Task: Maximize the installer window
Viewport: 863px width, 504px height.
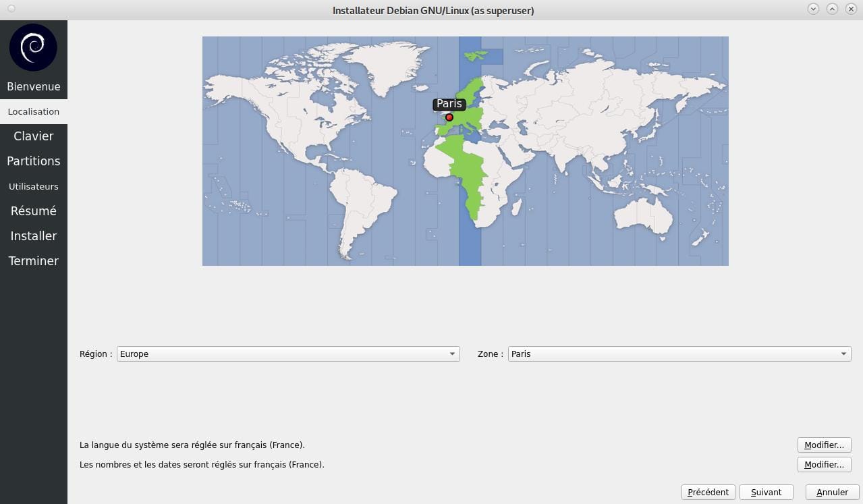Action: [832, 9]
